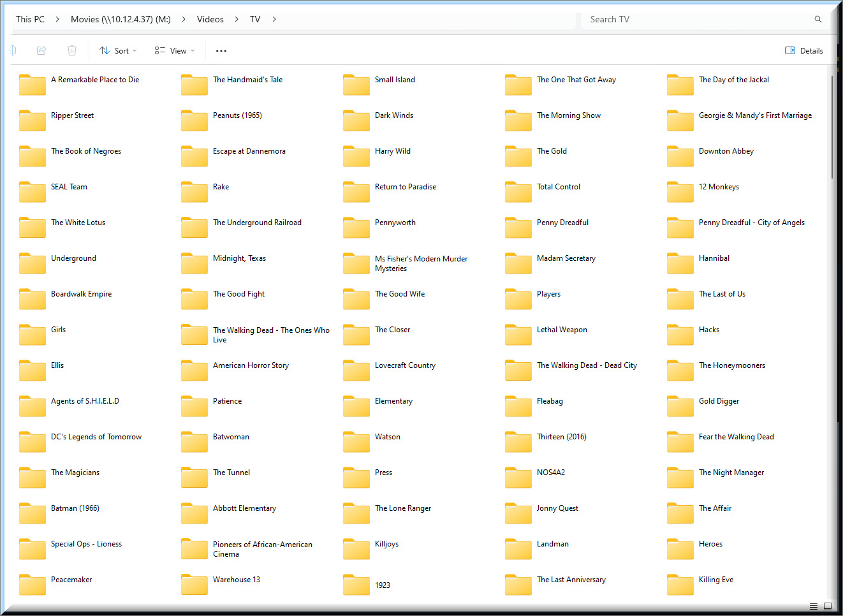Select the Boardwalk Empire folder icon
This screenshot has width=843, height=616.
click(x=33, y=298)
